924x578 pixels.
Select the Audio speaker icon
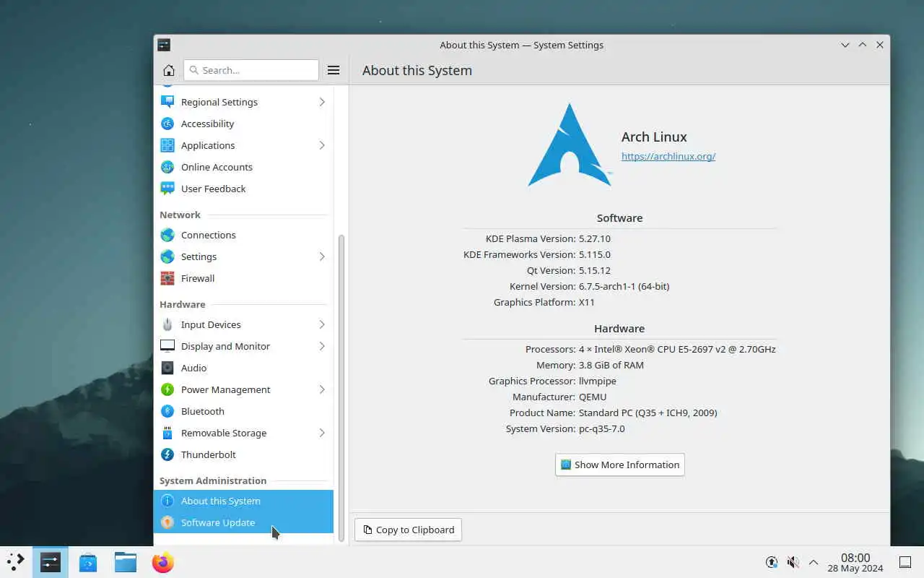167,368
